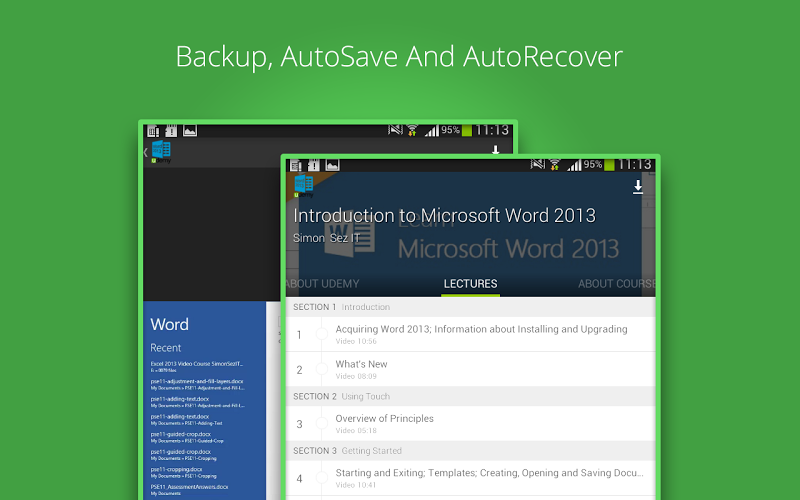Tap the Udemy logo on the front course screen
The width and height of the screenshot is (800, 500).
[304, 186]
